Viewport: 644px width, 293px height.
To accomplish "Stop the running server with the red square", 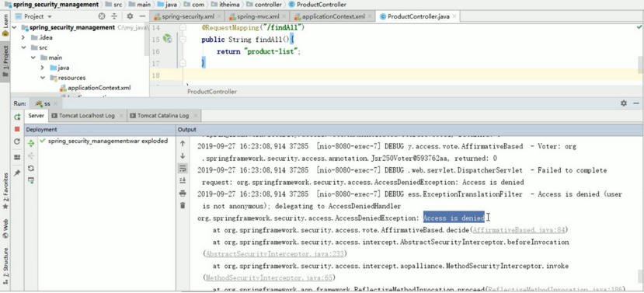I will (x=17, y=129).
